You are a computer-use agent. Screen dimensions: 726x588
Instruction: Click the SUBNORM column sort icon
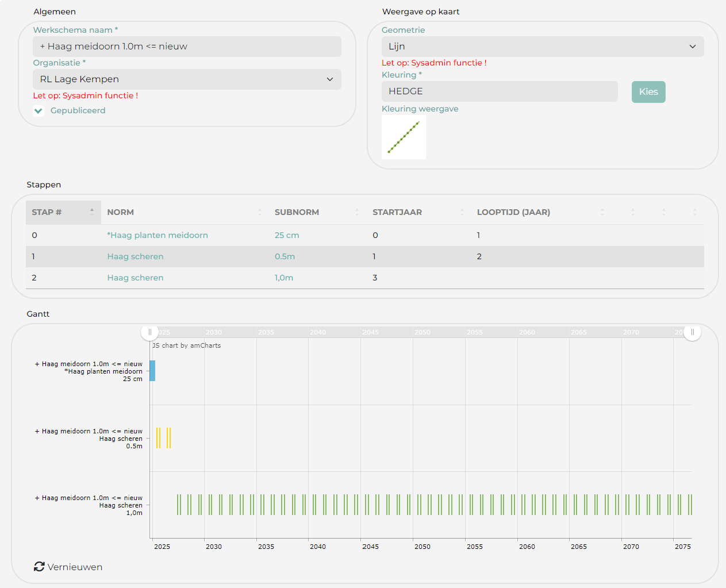coord(357,212)
